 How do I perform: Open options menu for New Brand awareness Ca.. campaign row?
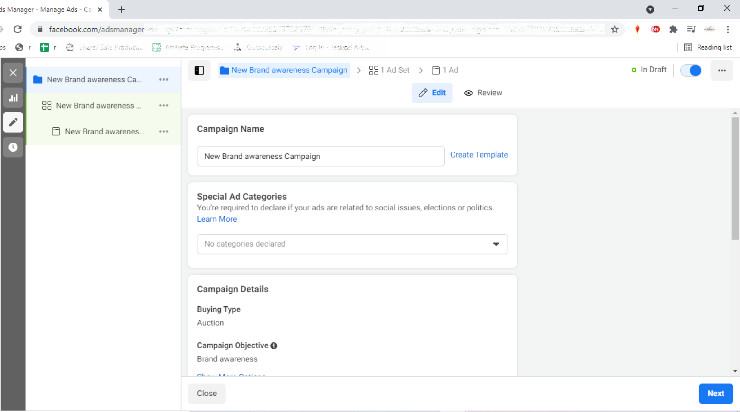point(164,79)
